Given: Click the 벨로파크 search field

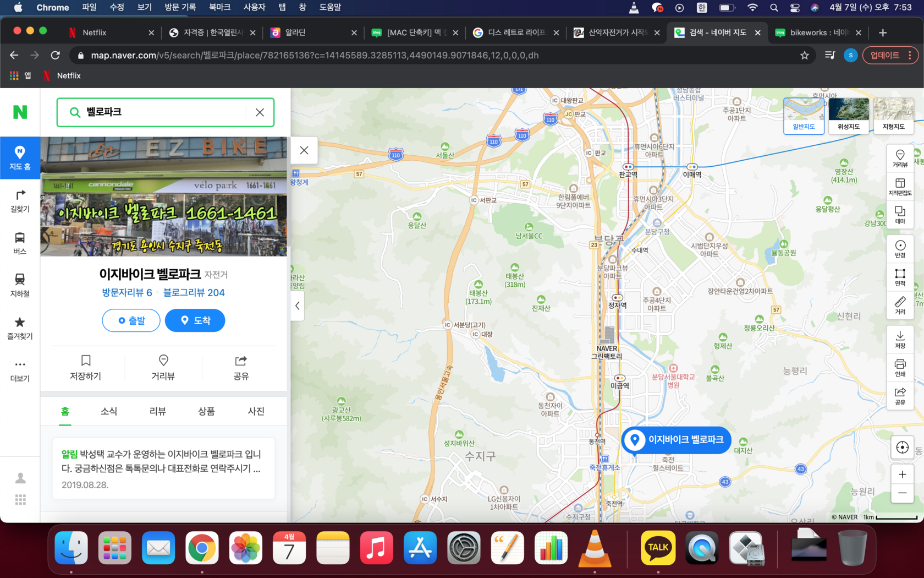Looking at the screenshot, I should (x=165, y=112).
